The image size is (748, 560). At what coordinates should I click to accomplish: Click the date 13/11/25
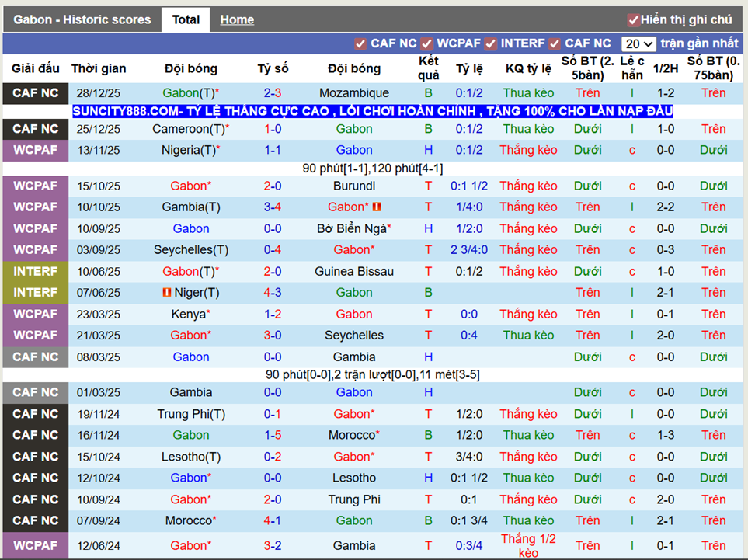[99, 150]
